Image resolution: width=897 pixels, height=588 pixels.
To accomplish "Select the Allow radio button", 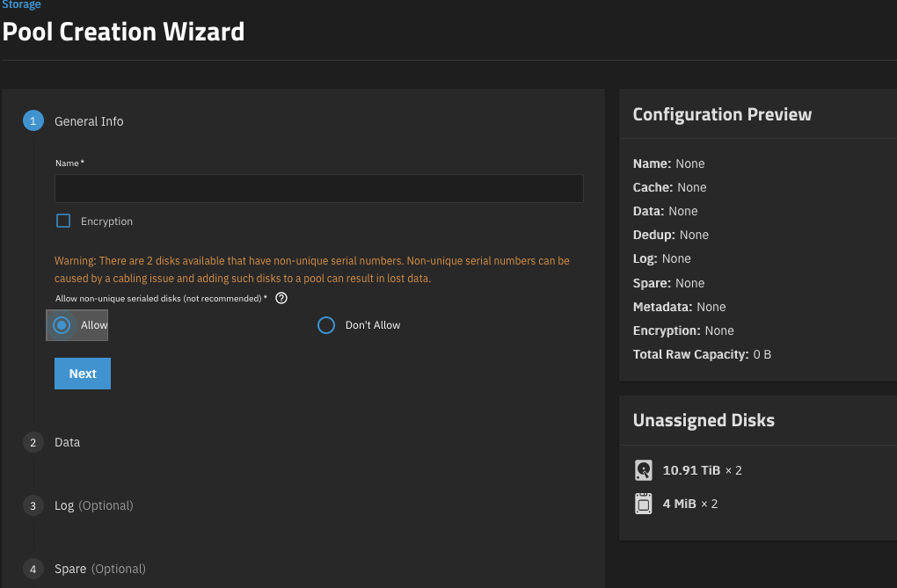I will pyautogui.click(x=62, y=325).
